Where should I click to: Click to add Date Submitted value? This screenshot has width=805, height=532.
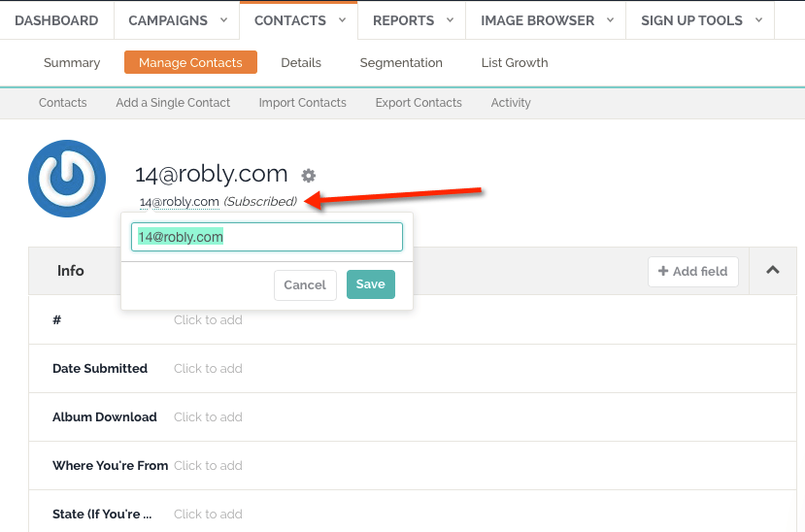[208, 368]
